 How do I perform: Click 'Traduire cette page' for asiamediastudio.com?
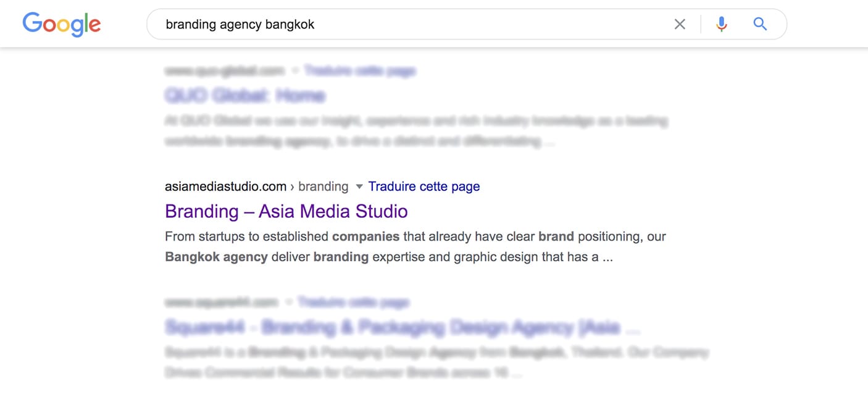coord(424,186)
